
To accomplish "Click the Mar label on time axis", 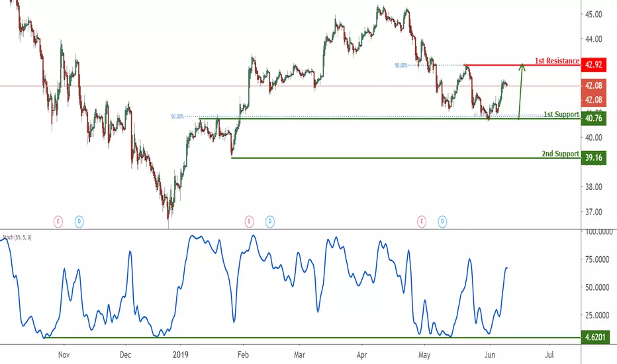I will coord(299,355).
